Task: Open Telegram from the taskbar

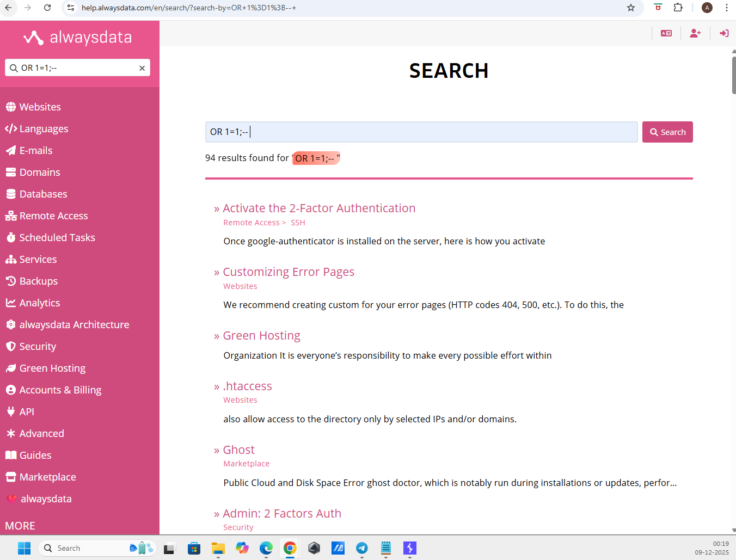Action: point(362,548)
